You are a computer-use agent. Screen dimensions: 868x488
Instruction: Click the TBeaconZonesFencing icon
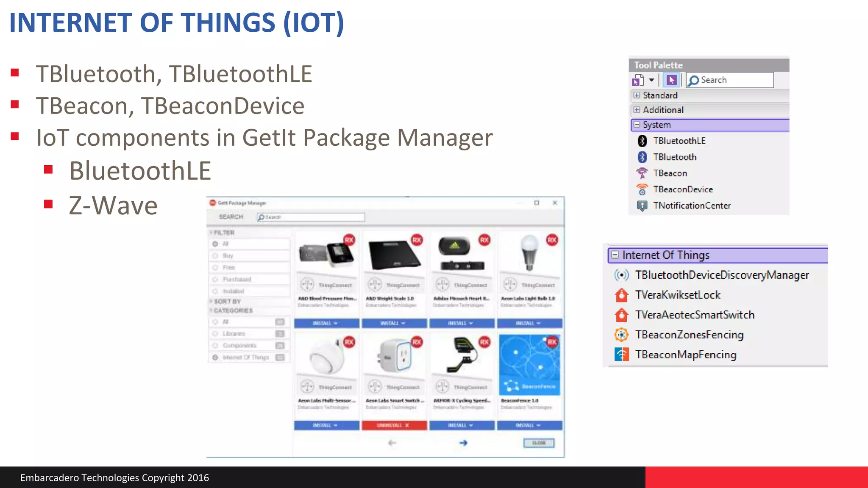click(x=622, y=335)
